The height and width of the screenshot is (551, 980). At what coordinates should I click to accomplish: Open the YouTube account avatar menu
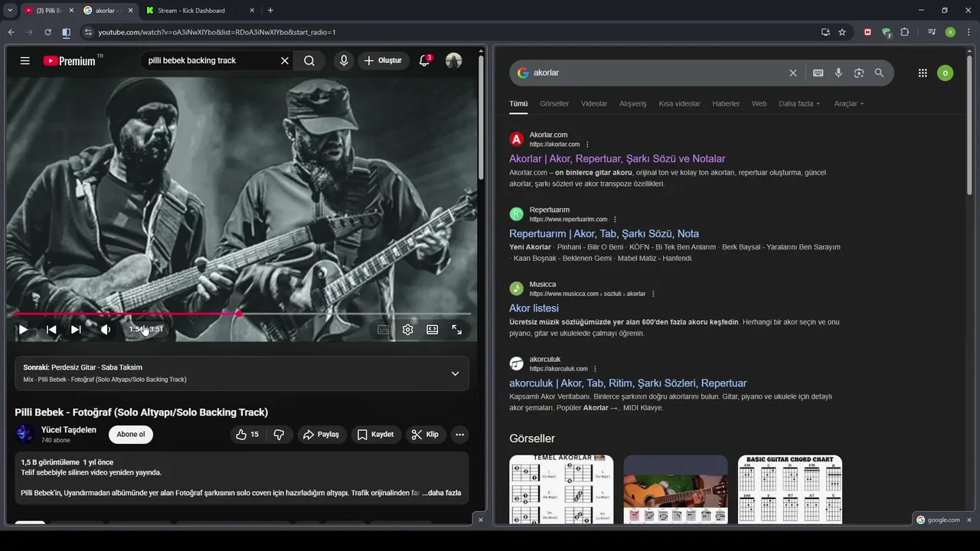pos(454,60)
